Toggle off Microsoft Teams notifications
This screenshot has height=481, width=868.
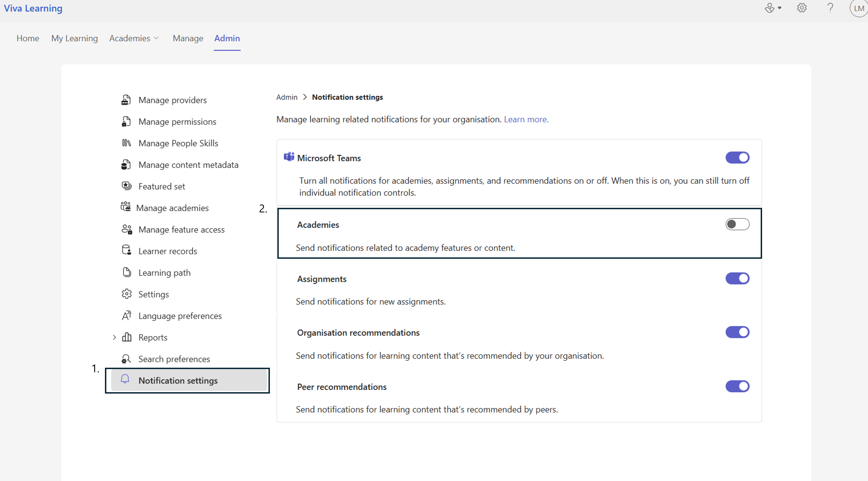pos(738,158)
